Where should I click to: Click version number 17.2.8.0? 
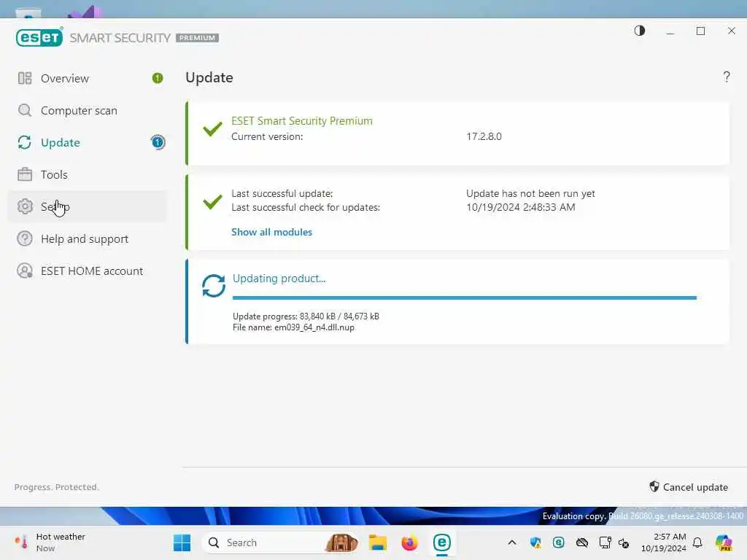[484, 136]
